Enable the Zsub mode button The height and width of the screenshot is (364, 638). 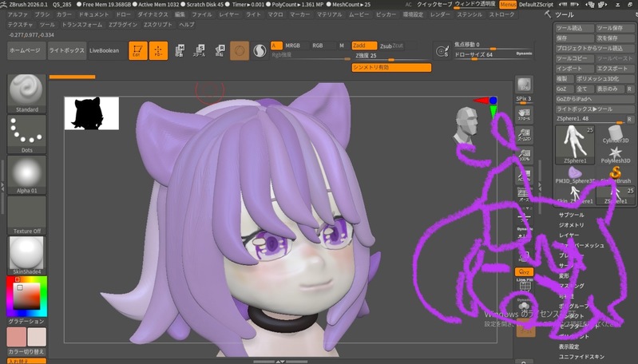(x=386, y=46)
